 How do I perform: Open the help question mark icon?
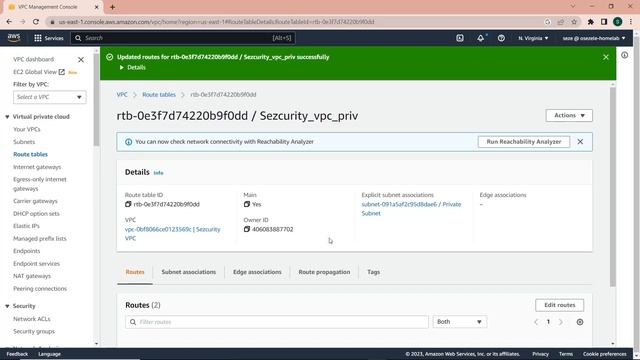(501, 38)
